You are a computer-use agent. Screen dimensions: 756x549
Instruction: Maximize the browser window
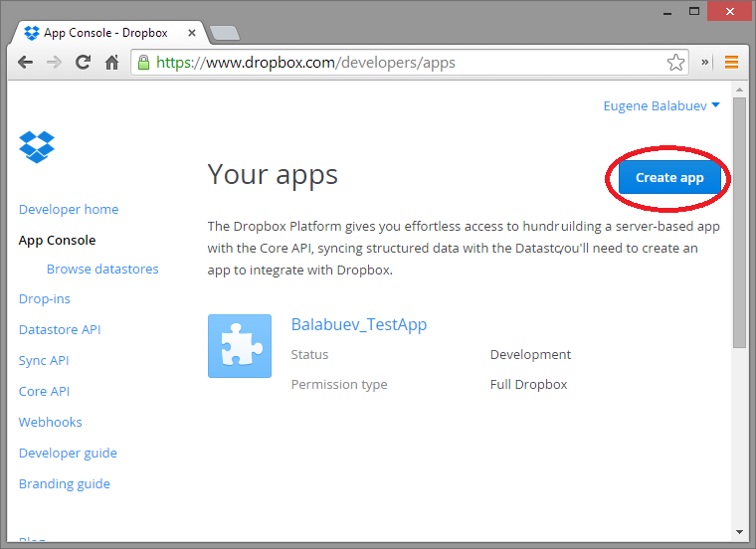coord(694,12)
